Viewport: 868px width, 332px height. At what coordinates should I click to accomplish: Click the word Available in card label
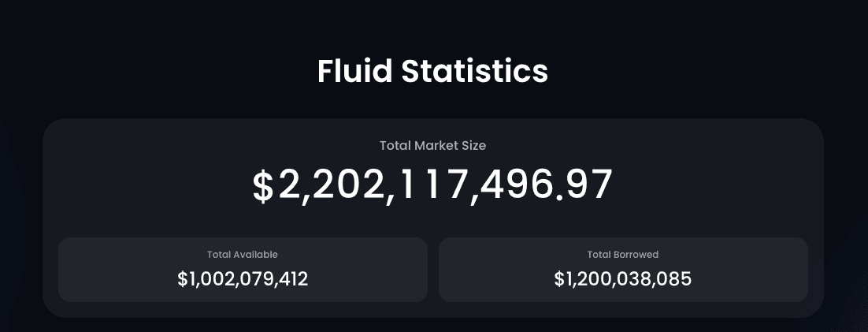tap(255, 255)
